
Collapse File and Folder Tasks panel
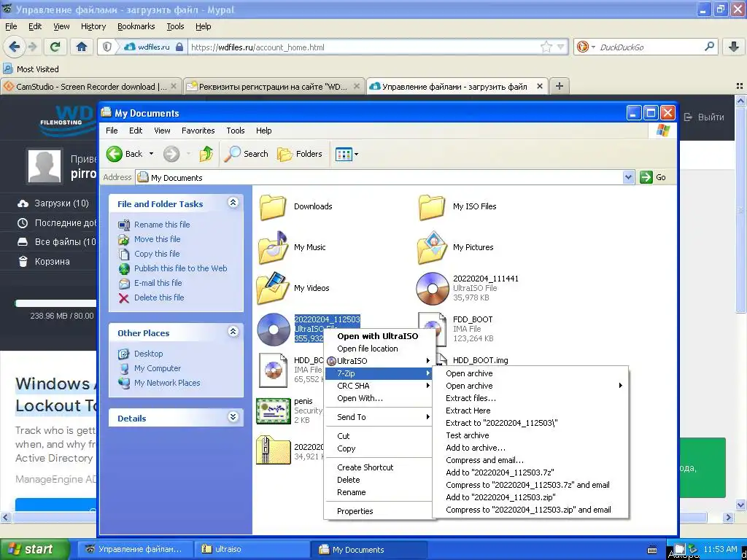pos(233,203)
